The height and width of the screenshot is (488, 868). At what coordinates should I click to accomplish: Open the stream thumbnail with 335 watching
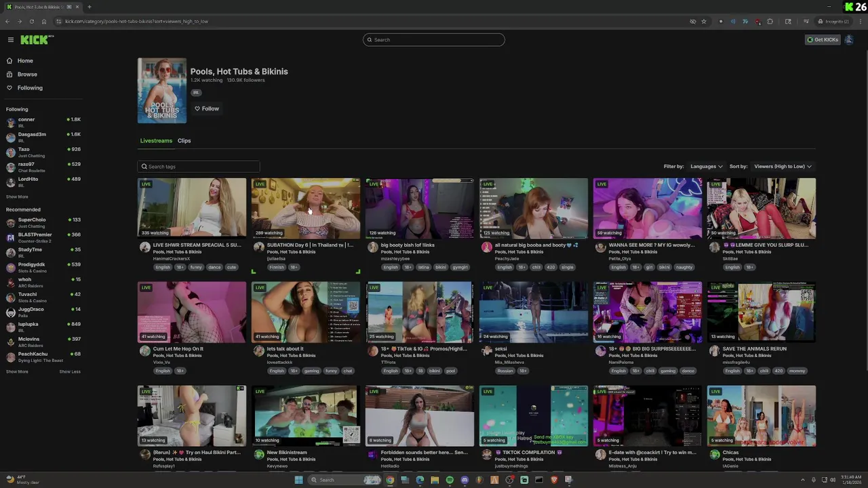(192, 208)
